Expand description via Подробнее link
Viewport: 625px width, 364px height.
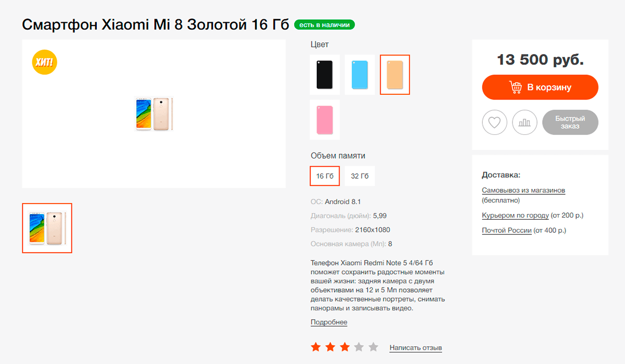329,322
